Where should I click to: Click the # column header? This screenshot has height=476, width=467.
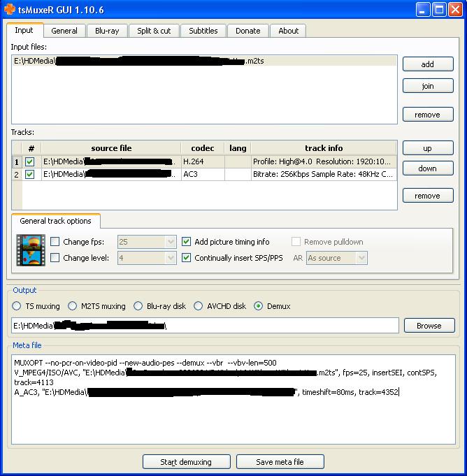point(31,148)
